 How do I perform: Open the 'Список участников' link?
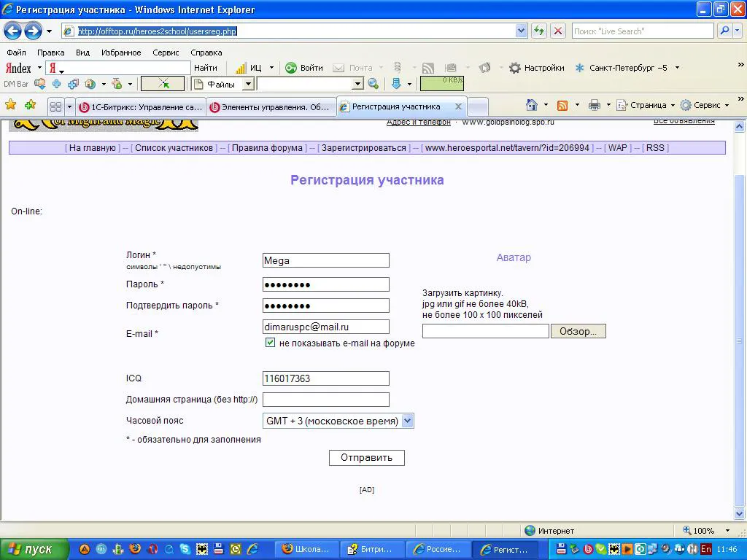174,147
